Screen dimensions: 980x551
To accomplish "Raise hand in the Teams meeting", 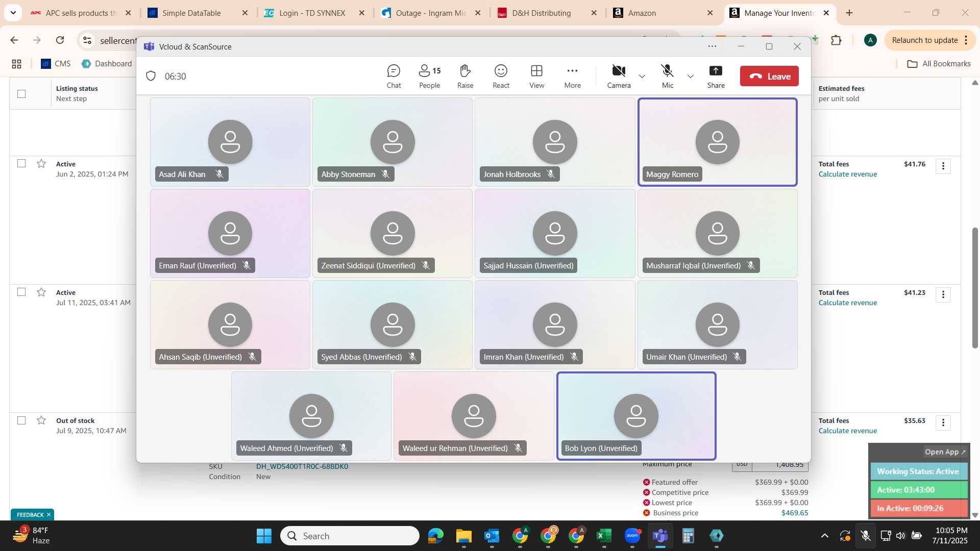I will pyautogui.click(x=465, y=77).
